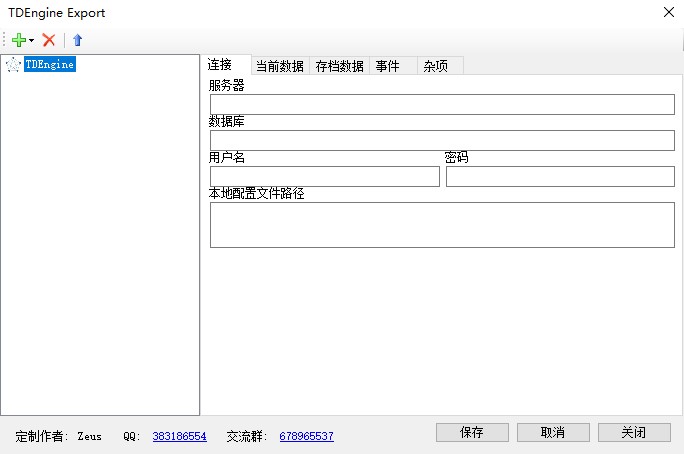Open the add button dropdown arrow
The image size is (684, 454).
[31, 41]
